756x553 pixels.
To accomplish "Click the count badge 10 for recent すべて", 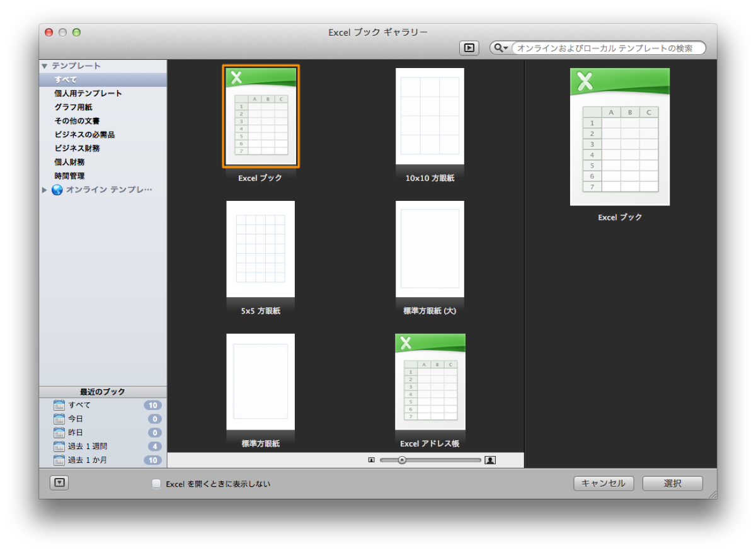I will click(x=153, y=405).
